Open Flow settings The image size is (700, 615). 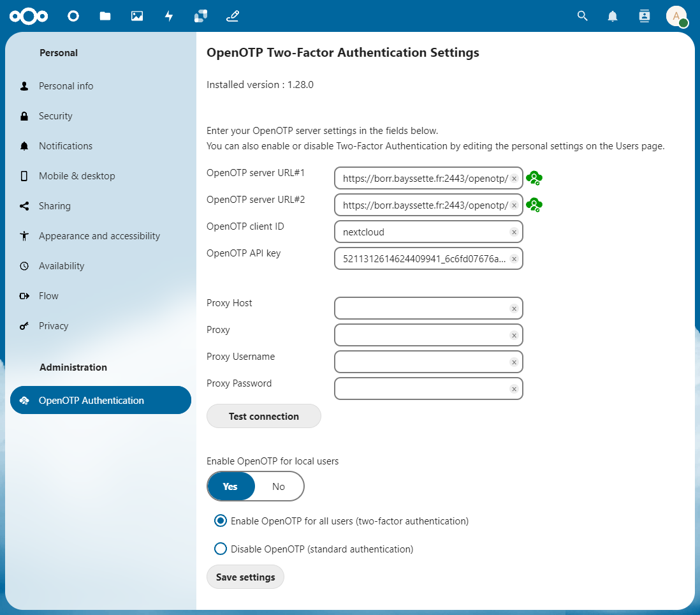coord(101,295)
